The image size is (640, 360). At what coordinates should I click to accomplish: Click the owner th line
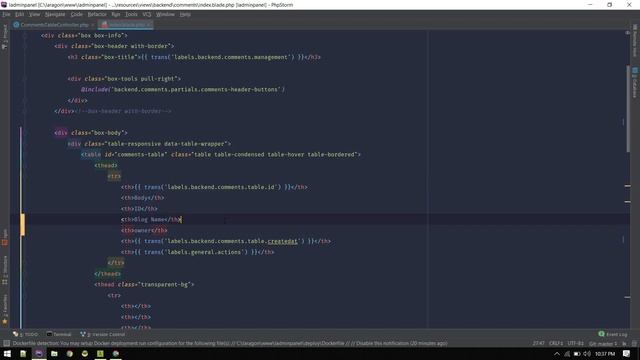click(x=144, y=230)
